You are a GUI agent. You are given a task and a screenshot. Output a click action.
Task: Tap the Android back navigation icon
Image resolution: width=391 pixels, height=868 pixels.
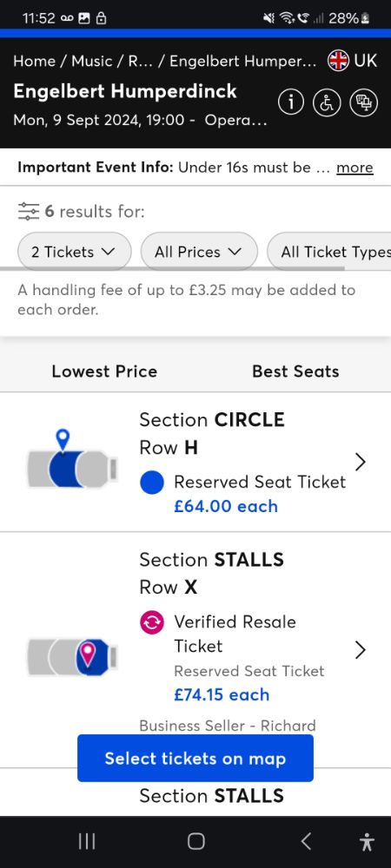tap(305, 841)
